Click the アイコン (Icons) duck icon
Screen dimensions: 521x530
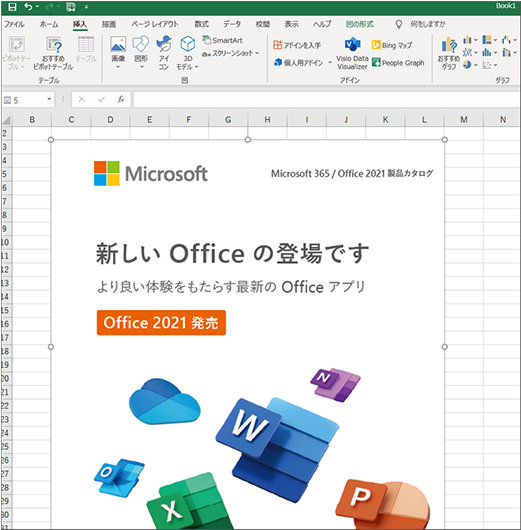164,44
